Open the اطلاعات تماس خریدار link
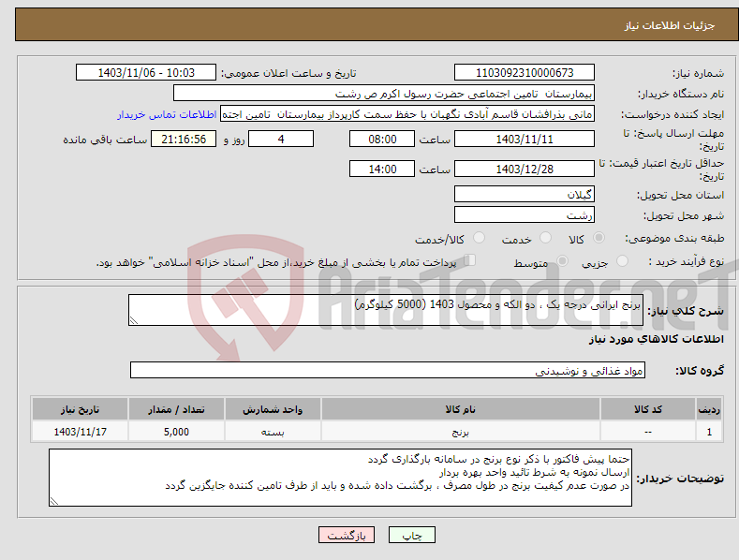The height and width of the screenshot is (560, 739). (x=167, y=114)
